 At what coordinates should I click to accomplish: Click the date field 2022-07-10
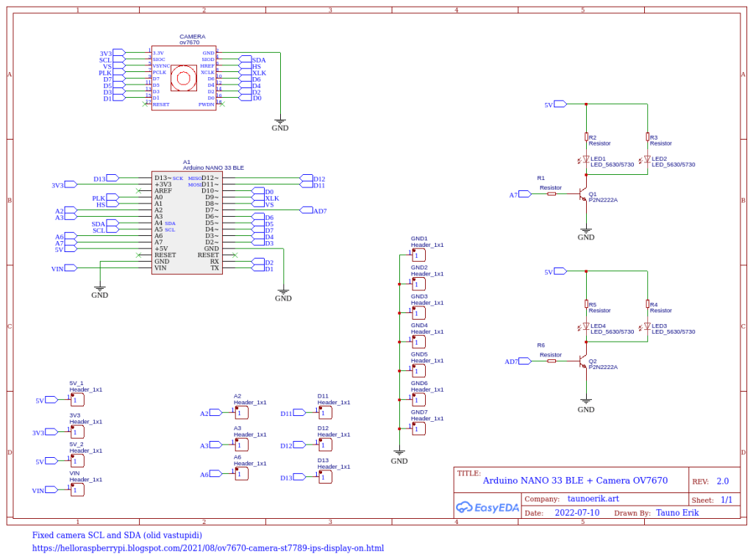pyautogui.click(x=577, y=513)
